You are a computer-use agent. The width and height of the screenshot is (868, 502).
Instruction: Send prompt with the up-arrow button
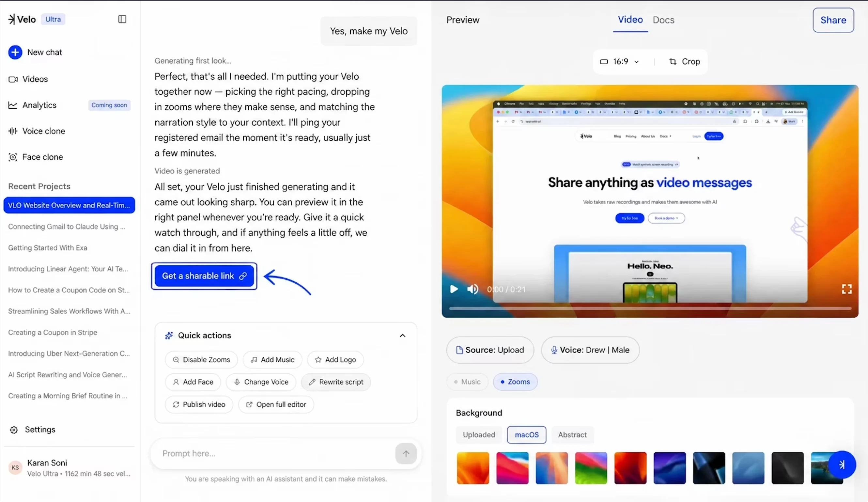pyautogui.click(x=406, y=453)
